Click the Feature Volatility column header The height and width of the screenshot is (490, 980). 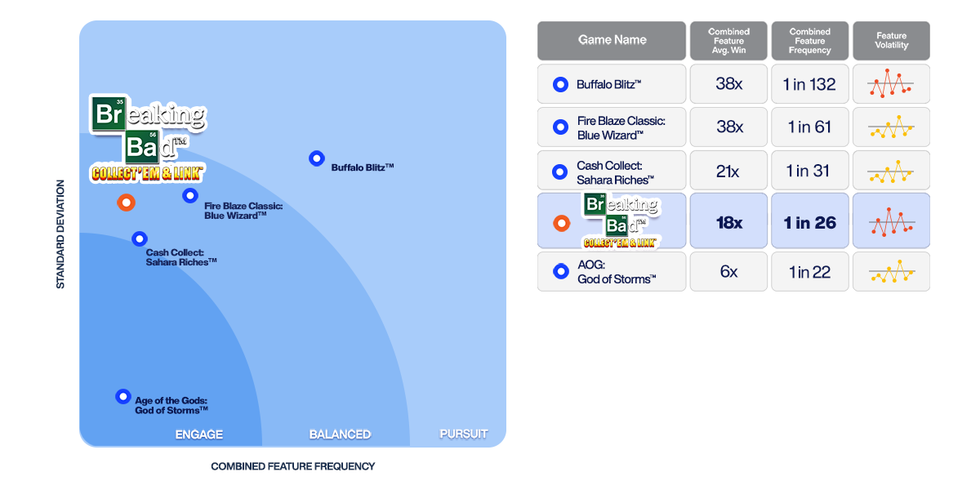click(x=891, y=41)
